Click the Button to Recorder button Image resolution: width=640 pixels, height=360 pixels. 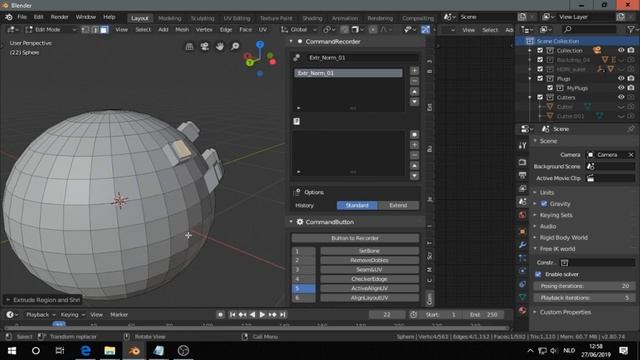pos(355,238)
